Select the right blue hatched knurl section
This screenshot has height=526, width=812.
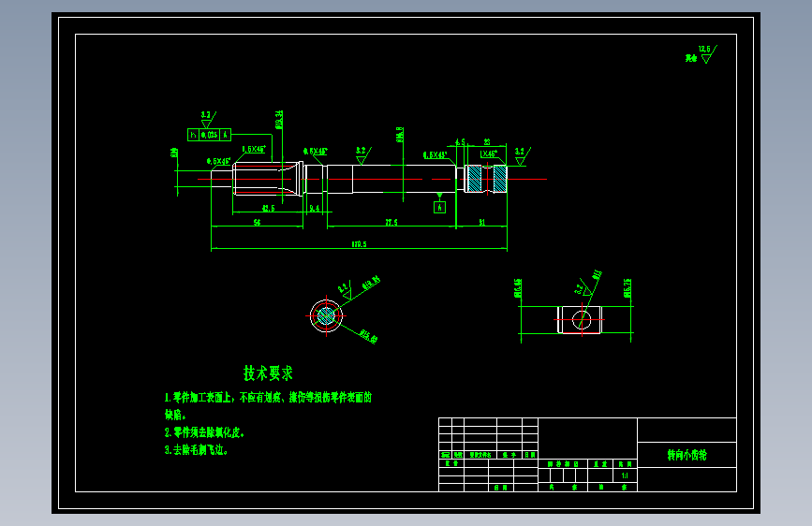point(500,179)
